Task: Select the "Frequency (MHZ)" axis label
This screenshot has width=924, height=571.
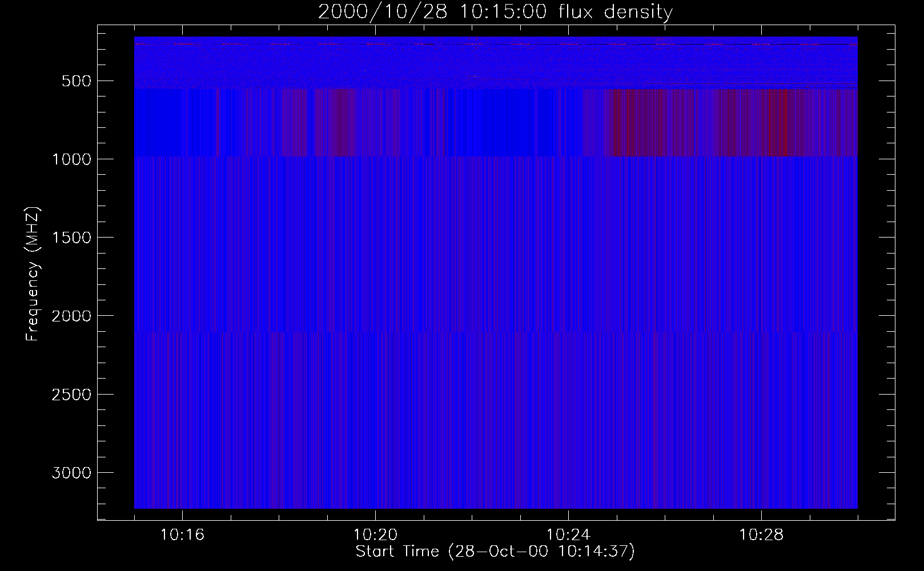Action: [x=33, y=273]
